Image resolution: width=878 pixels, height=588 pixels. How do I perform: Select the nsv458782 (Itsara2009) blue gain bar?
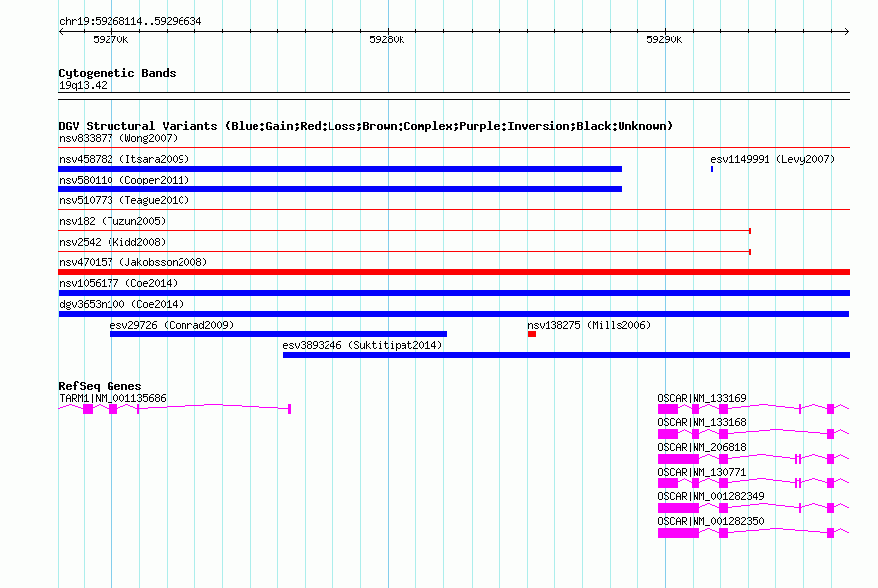coord(340,169)
